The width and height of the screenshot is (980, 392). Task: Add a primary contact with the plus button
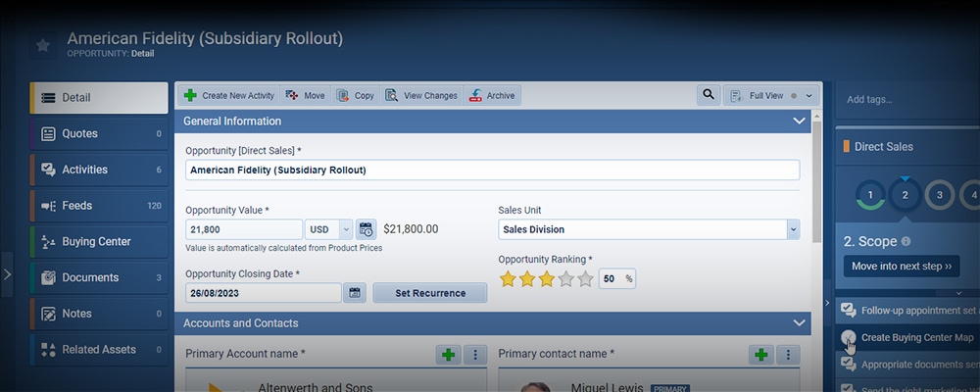coord(761,355)
